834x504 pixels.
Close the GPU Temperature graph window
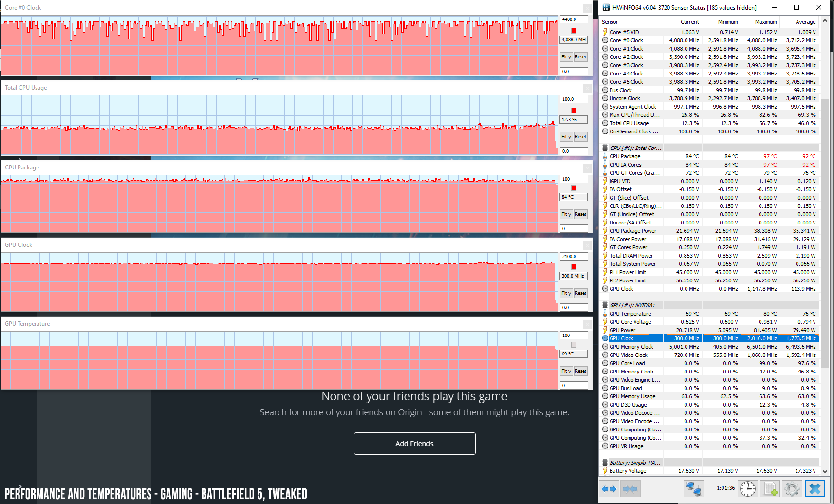click(x=587, y=324)
